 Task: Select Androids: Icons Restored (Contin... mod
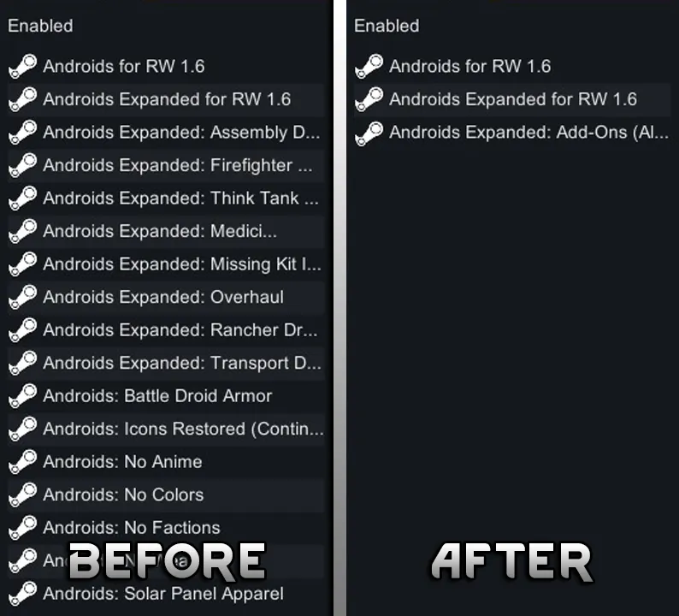point(183,429)
